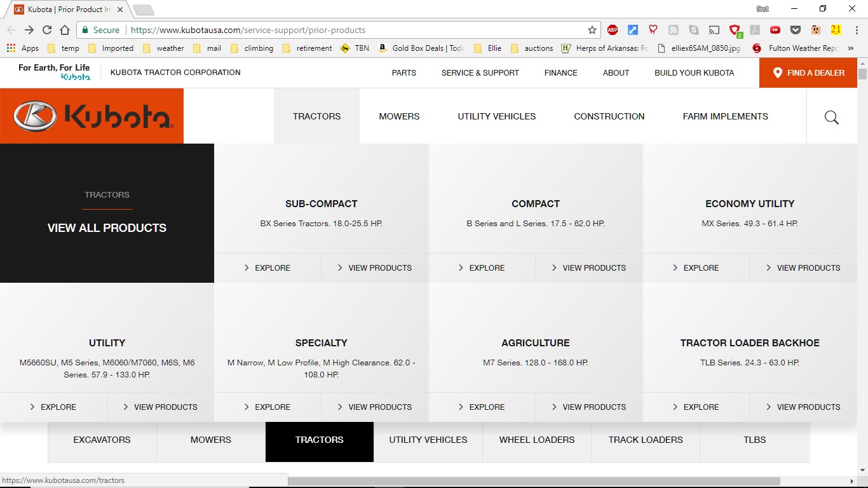Click the browser reload icon

pos(47,30)
